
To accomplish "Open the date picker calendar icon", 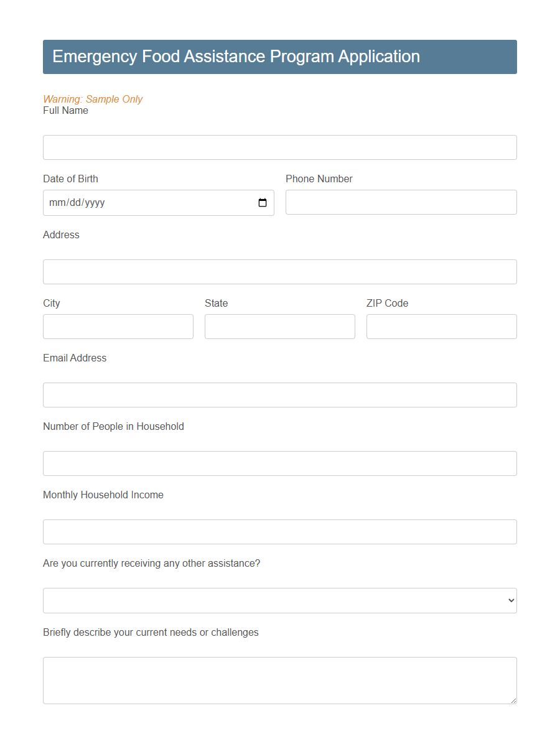I will click(x=262, y=202).
